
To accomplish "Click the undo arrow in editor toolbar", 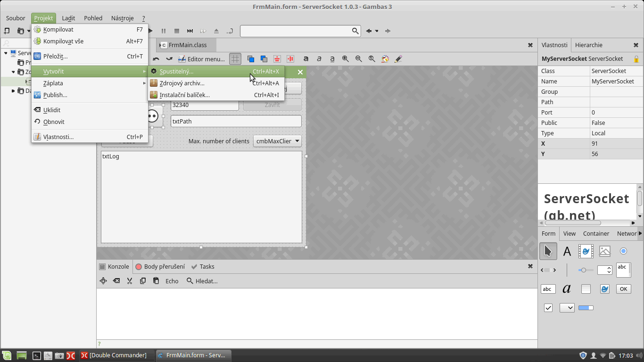I will click(156, 59).
